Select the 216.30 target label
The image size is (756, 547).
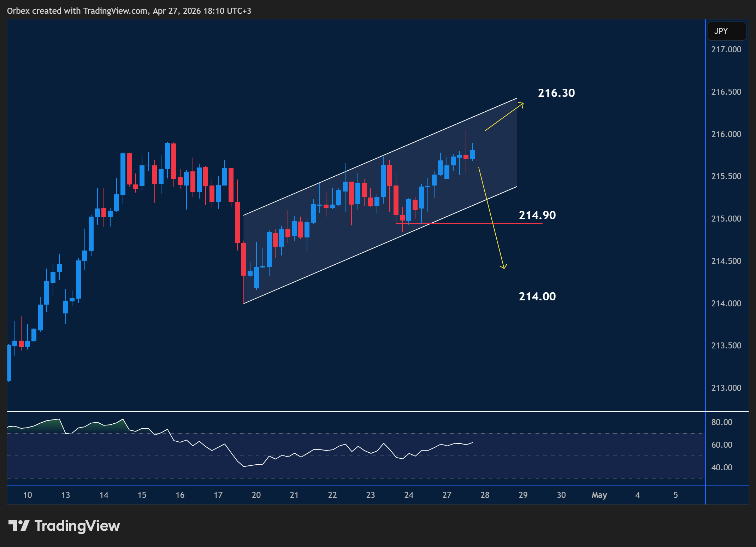(x=556, y=93)
